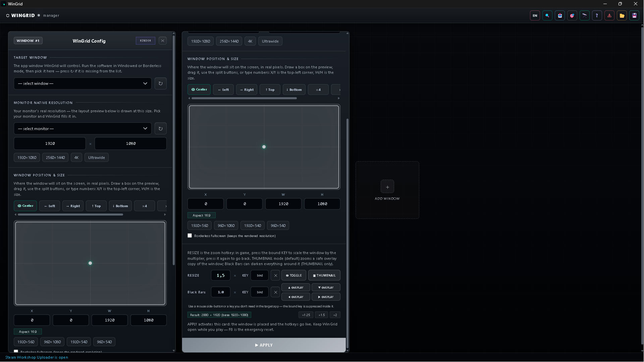This screenshot has height=362, width=644.
Task: Click the horizontal scrollbar under Window #1 split buttons
Action: [x=70, y=215]
